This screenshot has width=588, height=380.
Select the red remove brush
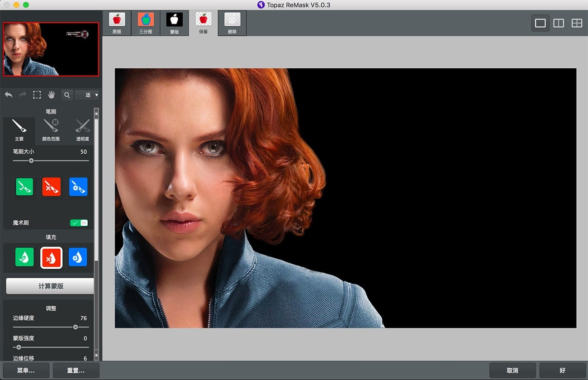coord(51,187)
